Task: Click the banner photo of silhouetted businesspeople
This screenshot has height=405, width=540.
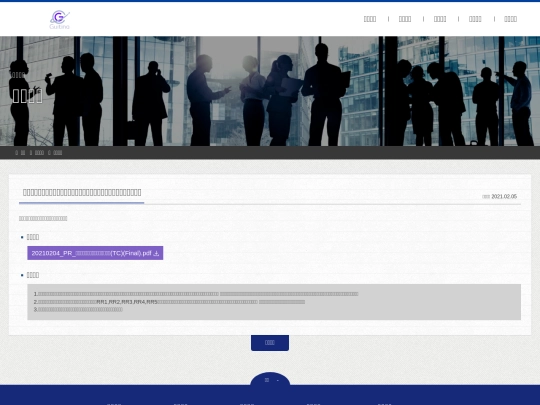Action: (270, 91)
